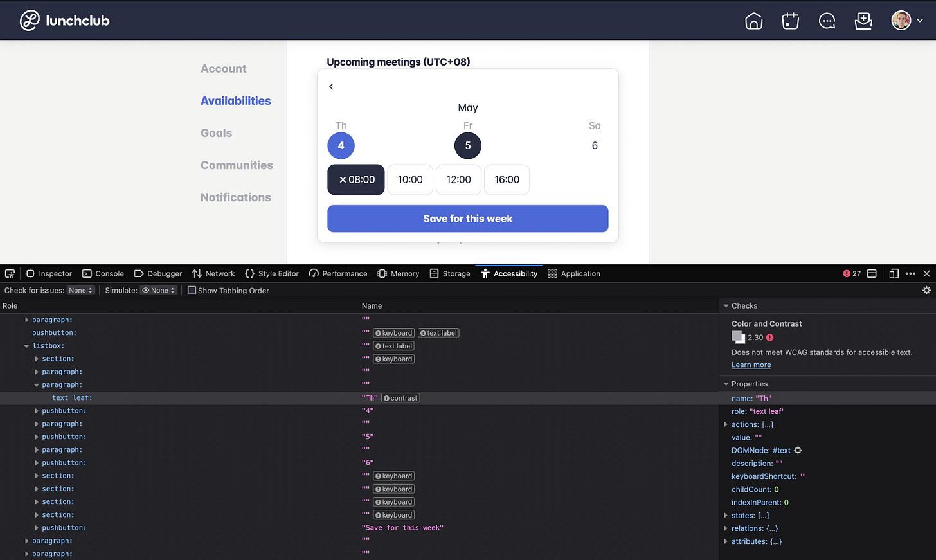The height and width of the screenshot is (560, 936).
Task: Open the Accessibility settings gear icon
Action: [927, 290]
